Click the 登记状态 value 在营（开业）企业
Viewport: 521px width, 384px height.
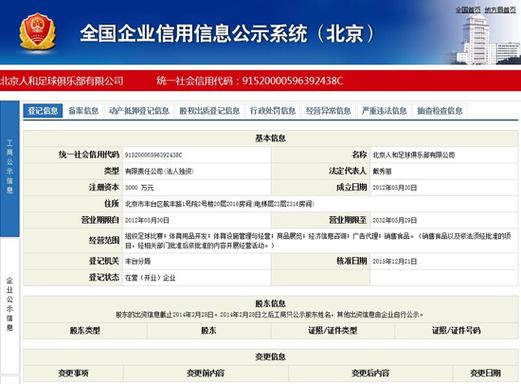point(150,278)
